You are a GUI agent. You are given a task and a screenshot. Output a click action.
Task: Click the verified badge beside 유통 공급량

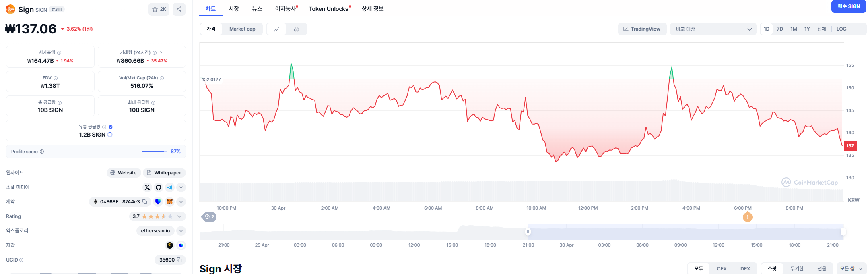(111, 127)
